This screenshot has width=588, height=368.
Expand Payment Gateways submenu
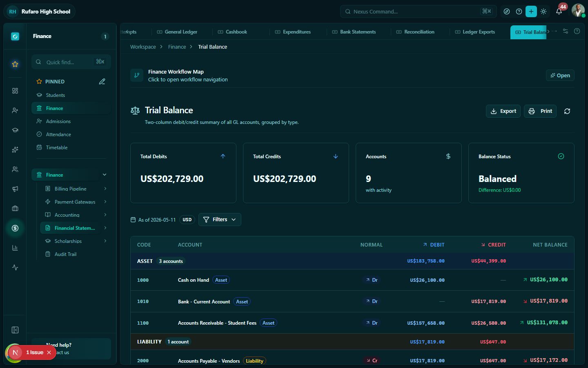pos(105,202)
